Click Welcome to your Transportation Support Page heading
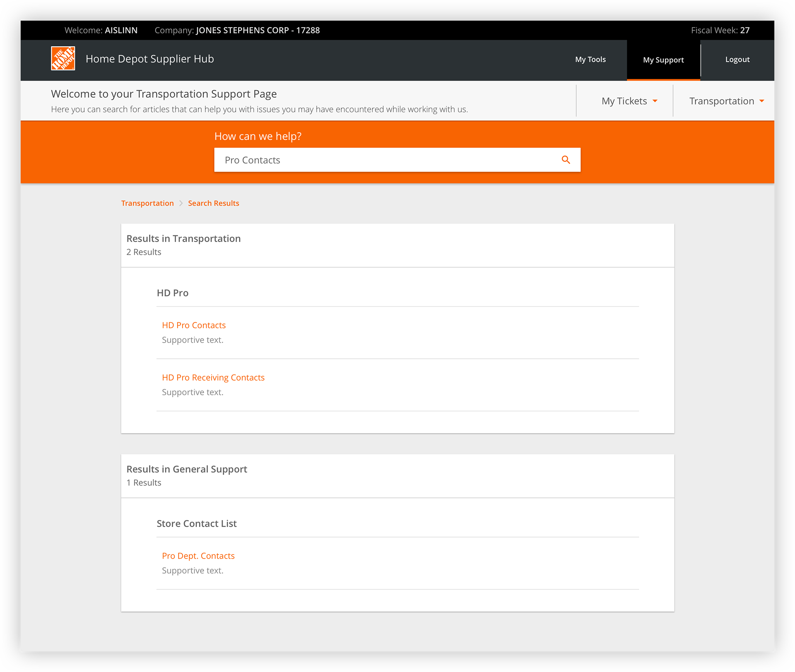795x672 pixels. 164,94
